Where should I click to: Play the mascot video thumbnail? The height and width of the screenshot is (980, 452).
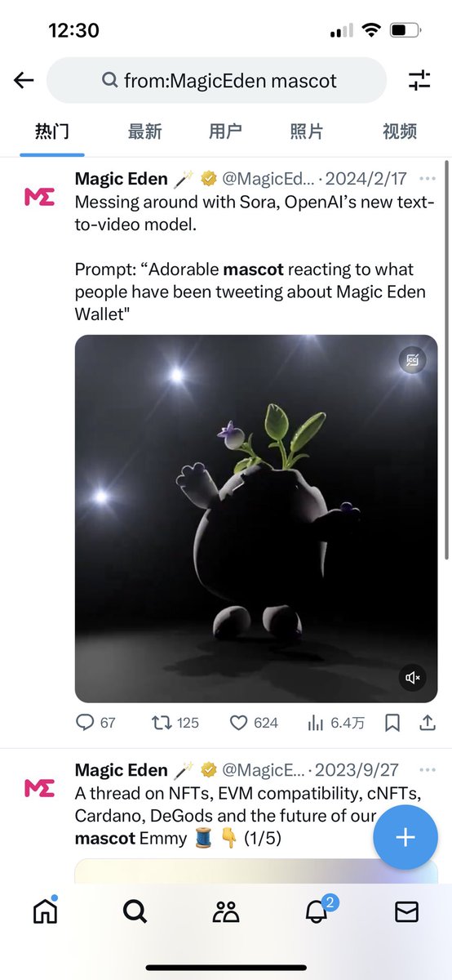click(x=256, y=519)
